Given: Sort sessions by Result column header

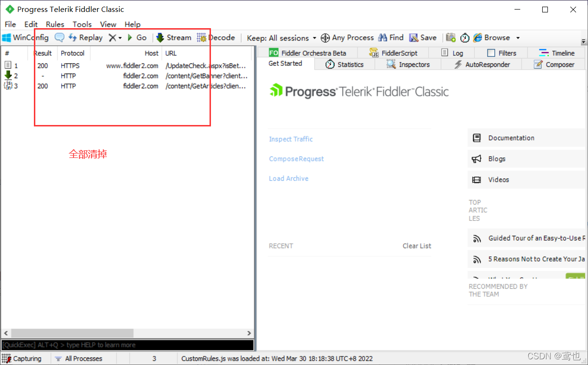Looking at the screenshot, I should click(x=42, y=53).
